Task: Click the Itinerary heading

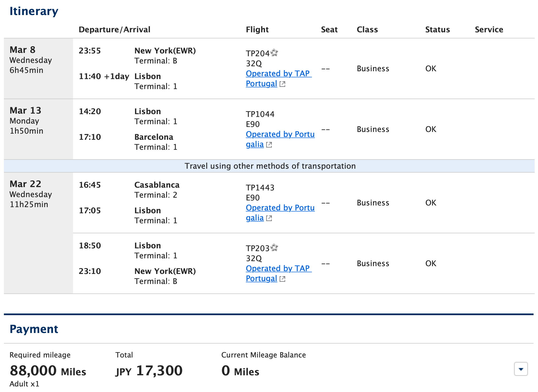Action: [x=34, y=11]
